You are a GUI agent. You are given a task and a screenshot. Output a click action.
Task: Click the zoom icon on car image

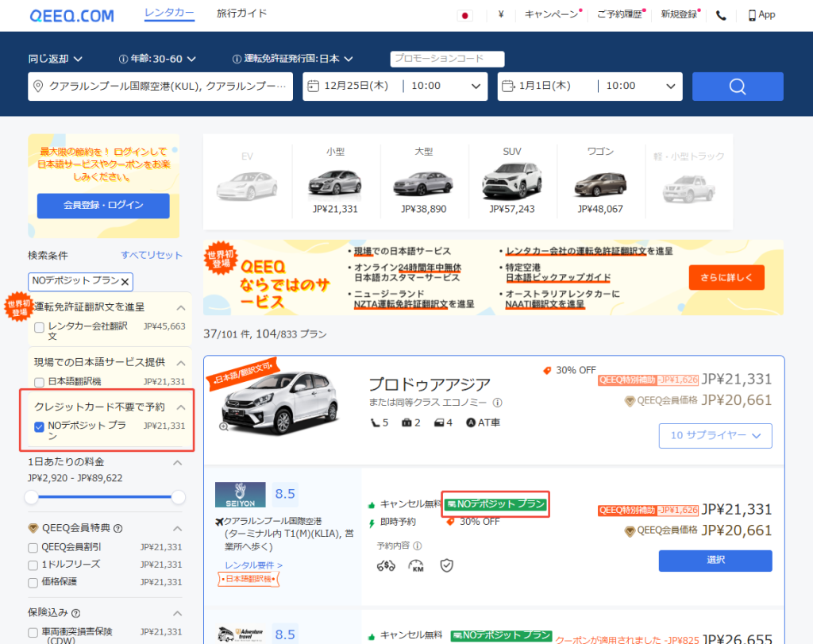click(x=224, y=426)
